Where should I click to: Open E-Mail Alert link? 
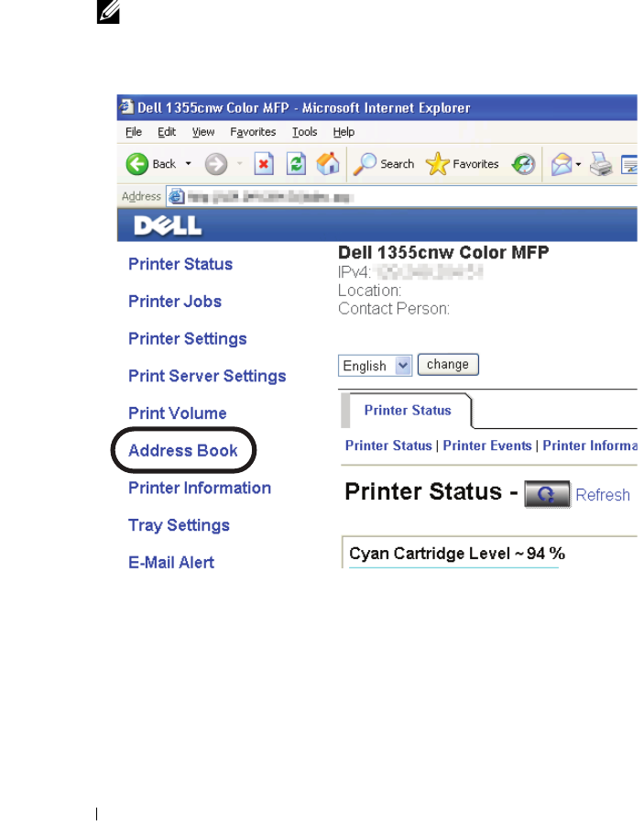tap(171, 563)
